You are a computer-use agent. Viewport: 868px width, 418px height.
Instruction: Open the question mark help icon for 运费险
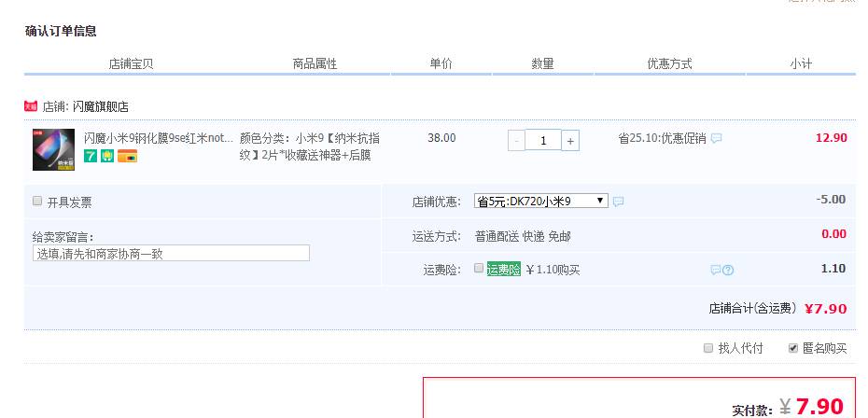coord(728,270)
